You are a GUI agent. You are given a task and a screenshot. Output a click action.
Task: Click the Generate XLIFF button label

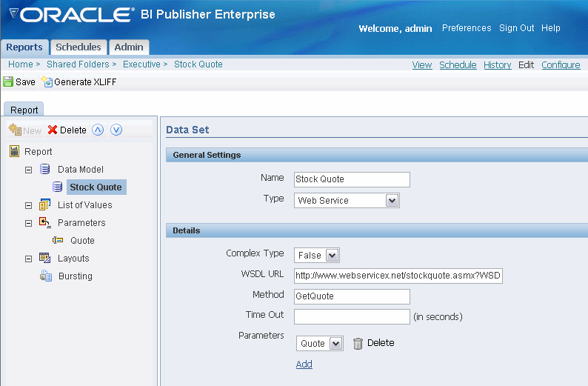(x=85, y=81)
